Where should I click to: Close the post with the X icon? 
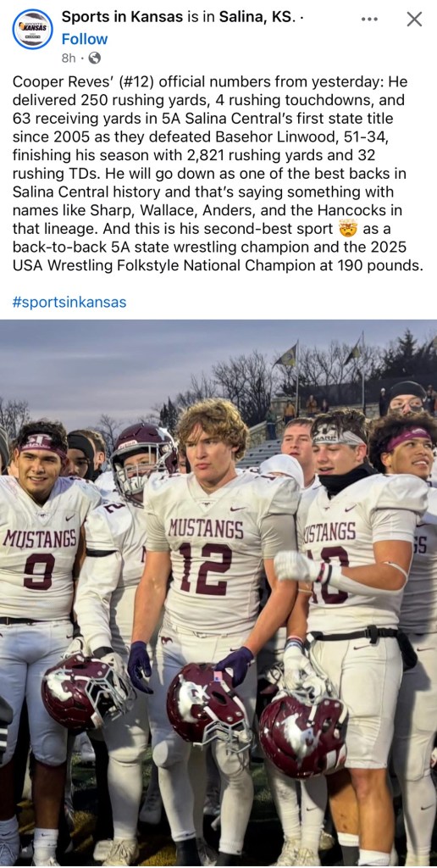click(x=414, y=19)
